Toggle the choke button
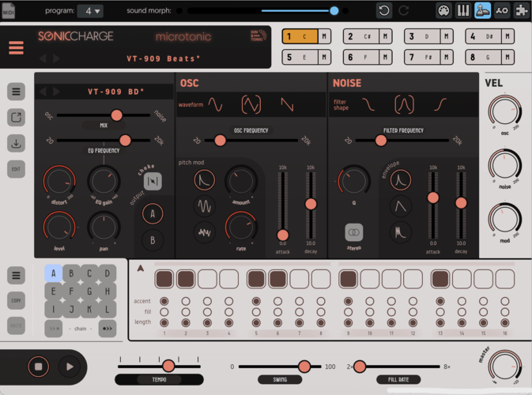This screenshot has width=532, height=395. click(x=153, y=181)
